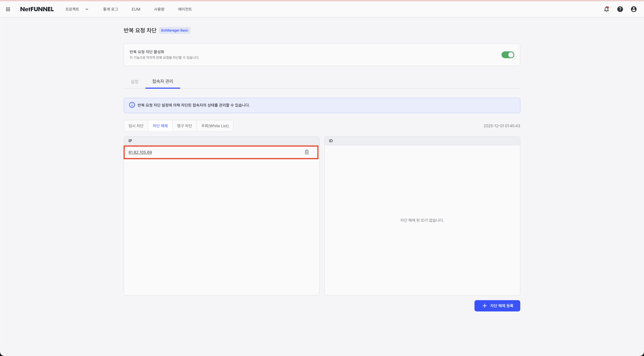Toggle 반복 요청 차단 활성화 switch
The width and height of the screenshot is (644, 356).
[507, 55]
